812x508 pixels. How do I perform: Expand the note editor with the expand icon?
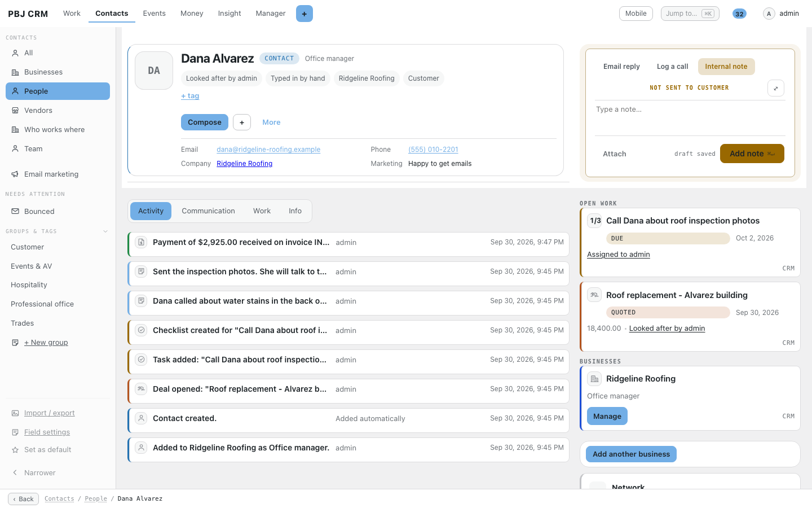(x=776, y=88)
